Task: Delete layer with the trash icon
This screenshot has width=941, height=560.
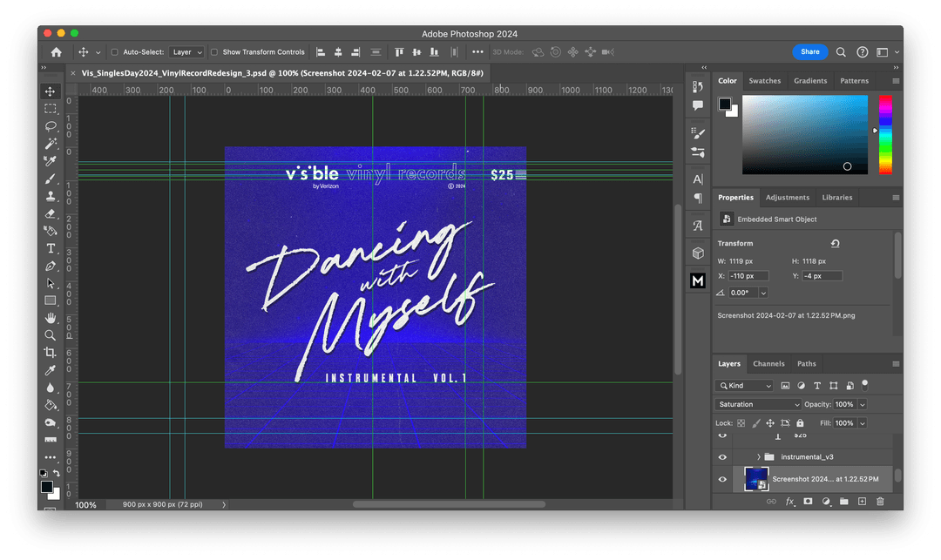Action: [x=880, y=502]
